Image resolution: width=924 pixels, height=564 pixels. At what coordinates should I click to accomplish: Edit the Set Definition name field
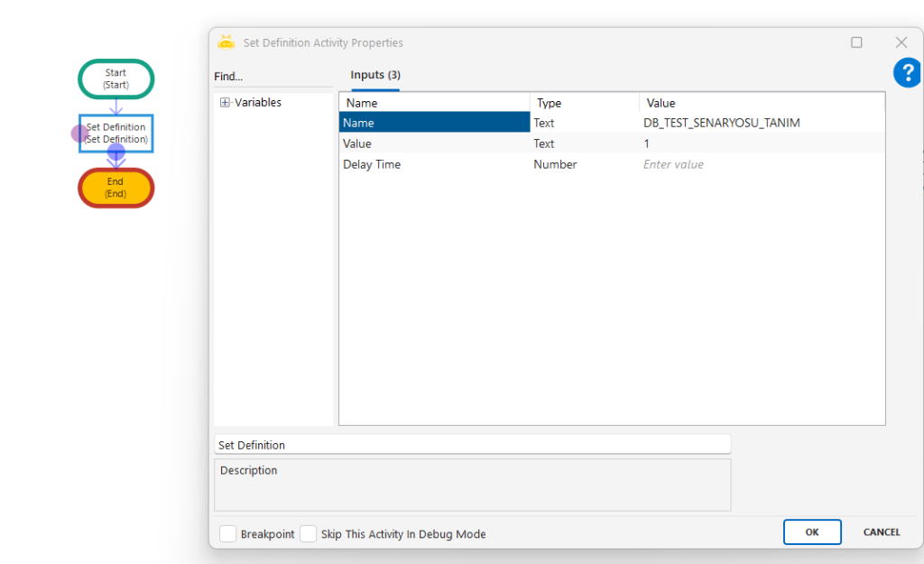[x=472, y=445]
